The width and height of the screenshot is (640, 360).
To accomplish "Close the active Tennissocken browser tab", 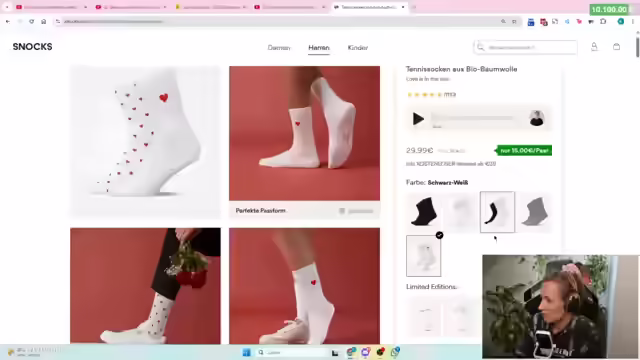I will click(x=403, y=7).
